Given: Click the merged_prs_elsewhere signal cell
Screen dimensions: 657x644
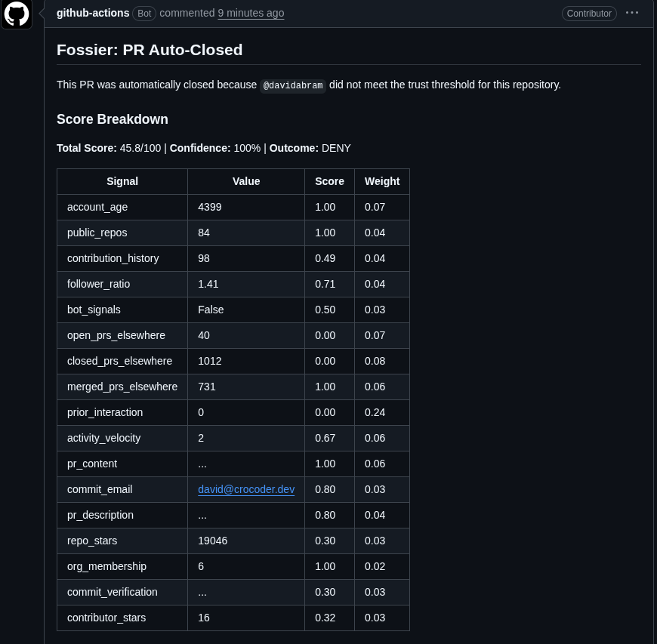Looking at the screenshot, I should pos(122,387).
